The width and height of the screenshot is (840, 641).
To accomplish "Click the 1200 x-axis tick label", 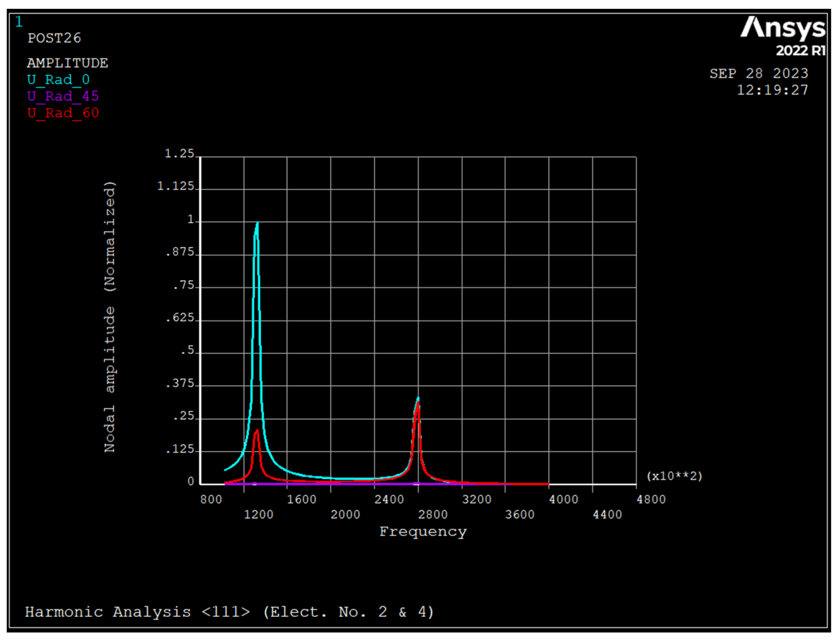I will click(x=259, y=515).
